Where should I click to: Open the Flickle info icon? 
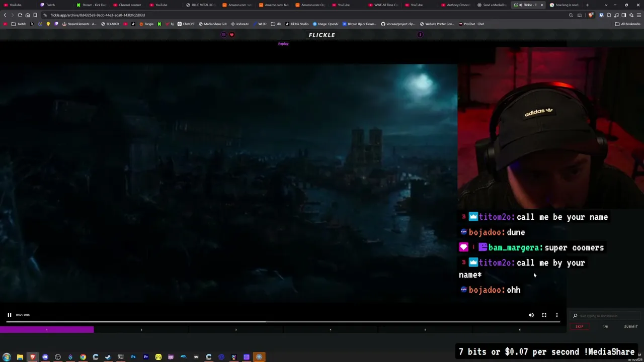tap(420, 35)
